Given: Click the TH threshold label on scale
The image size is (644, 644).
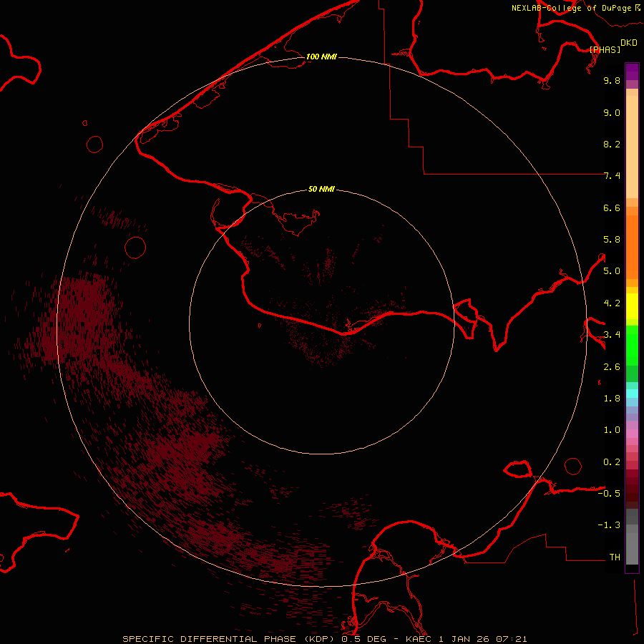Looking at the screenshot, I should point(615,557).
